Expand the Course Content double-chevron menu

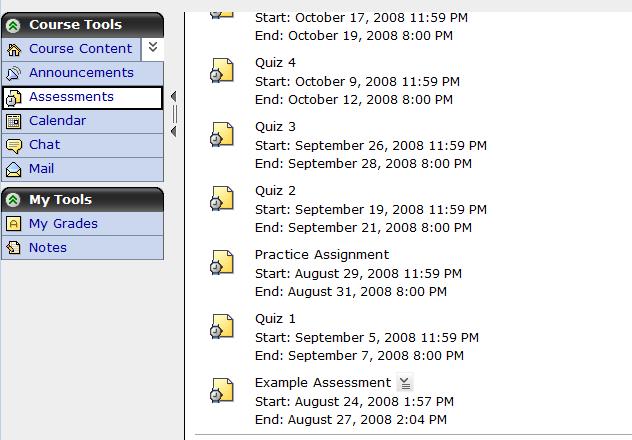[151, 47]
